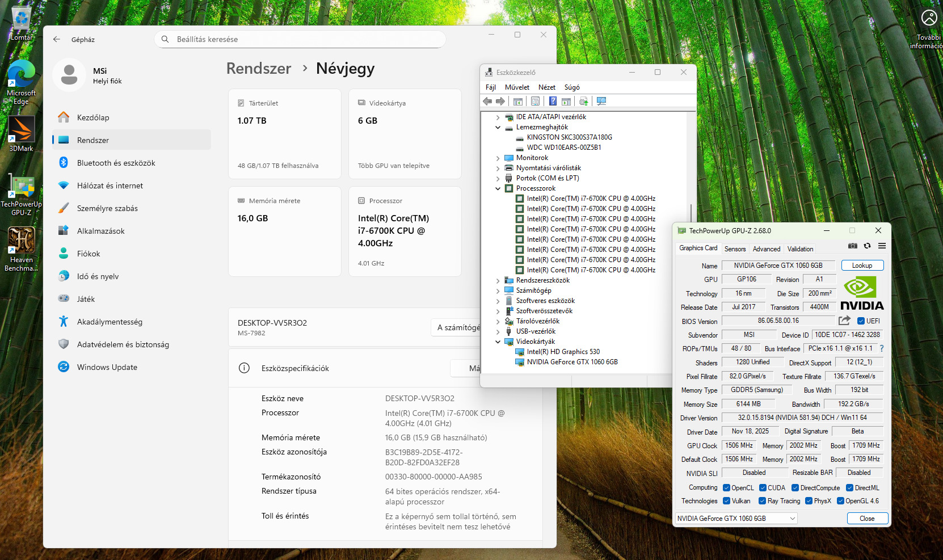Viewport: 943px width, 560px height.
Task: Select WDC WD10EARS-00Z5B1 in the device tree
Action: (564, 148)
